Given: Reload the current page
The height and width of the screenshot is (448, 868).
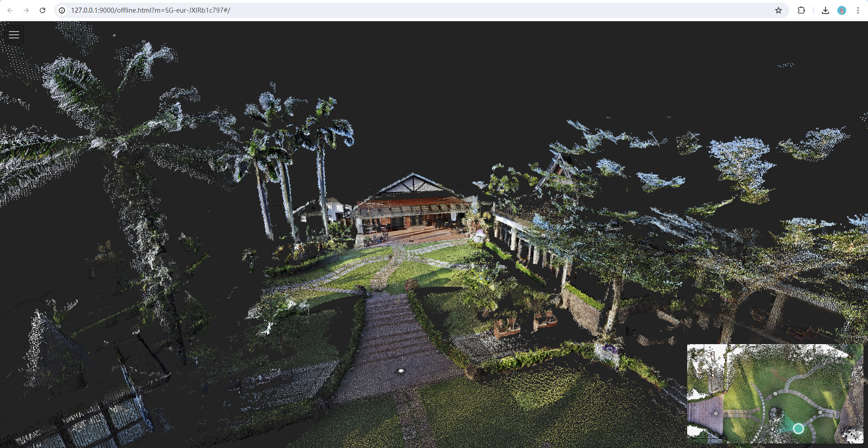Looking at the screenshot, I should (x=42, y=10).
